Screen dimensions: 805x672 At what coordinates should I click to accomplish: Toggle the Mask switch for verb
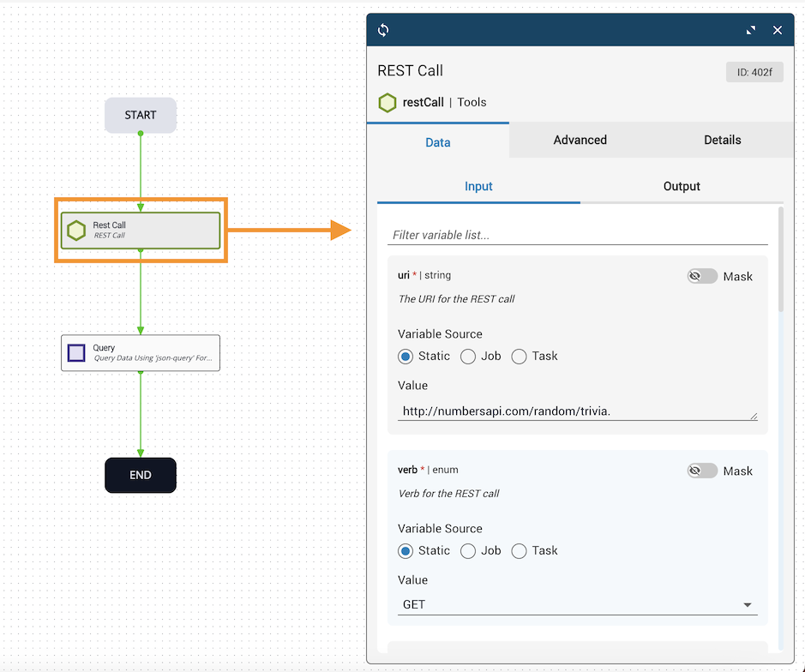(x=702, y=471)
